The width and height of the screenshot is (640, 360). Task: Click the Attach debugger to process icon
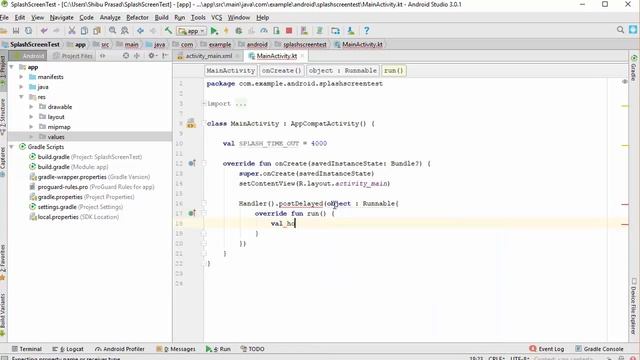pyautogui.click(x=276, y=31)
